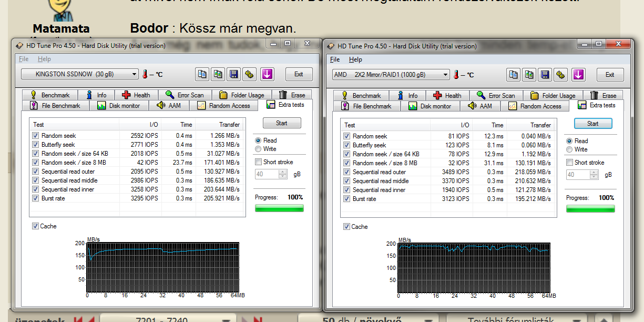The image size is (644, 322).
Task: Click read speed graph in KINGSTON window
Action: [x=162, y=267]
